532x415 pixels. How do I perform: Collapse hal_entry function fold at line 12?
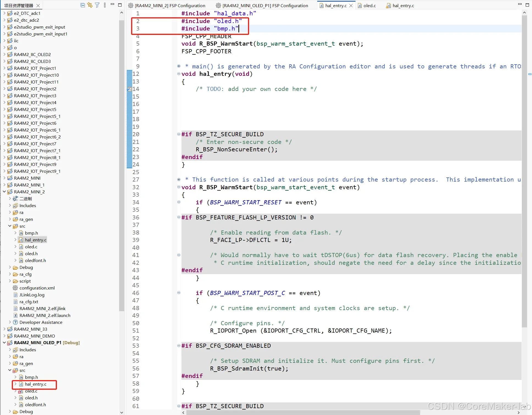(x=179, y=74)
